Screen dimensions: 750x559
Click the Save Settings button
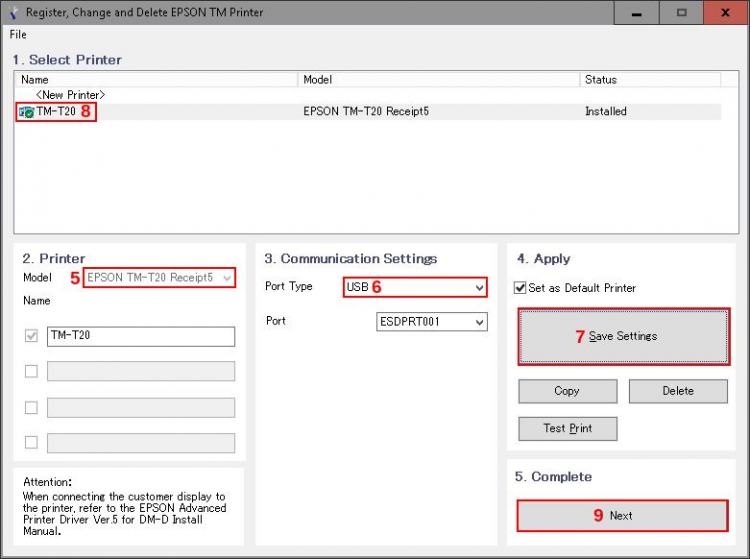[x=624, y=337]
